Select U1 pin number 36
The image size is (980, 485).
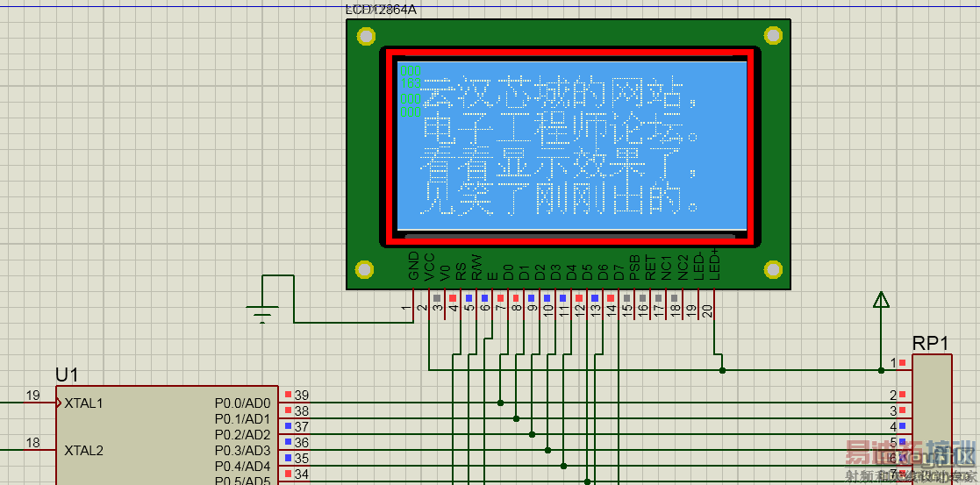click(302, 443)
